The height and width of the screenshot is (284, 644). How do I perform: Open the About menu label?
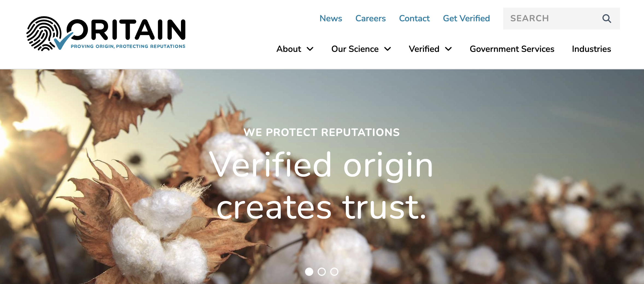click(x=289, y=49)
